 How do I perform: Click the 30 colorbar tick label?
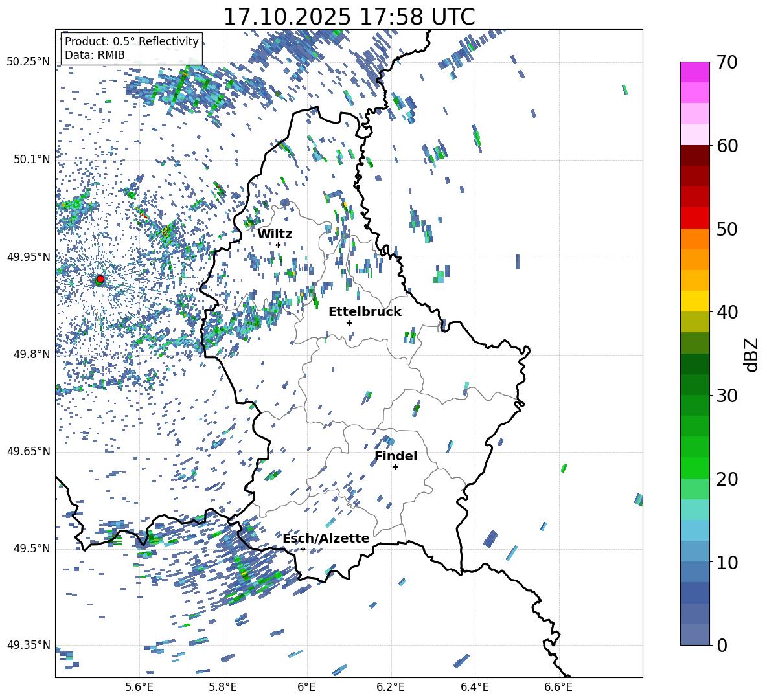tap(727, 396)
